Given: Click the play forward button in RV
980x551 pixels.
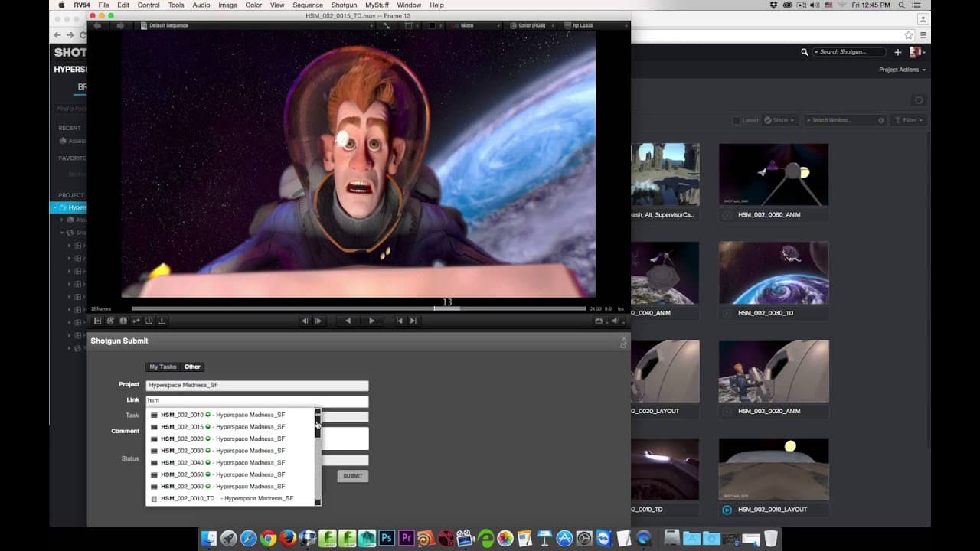Looking at the screenshot, I should click(x=372, y=321).
